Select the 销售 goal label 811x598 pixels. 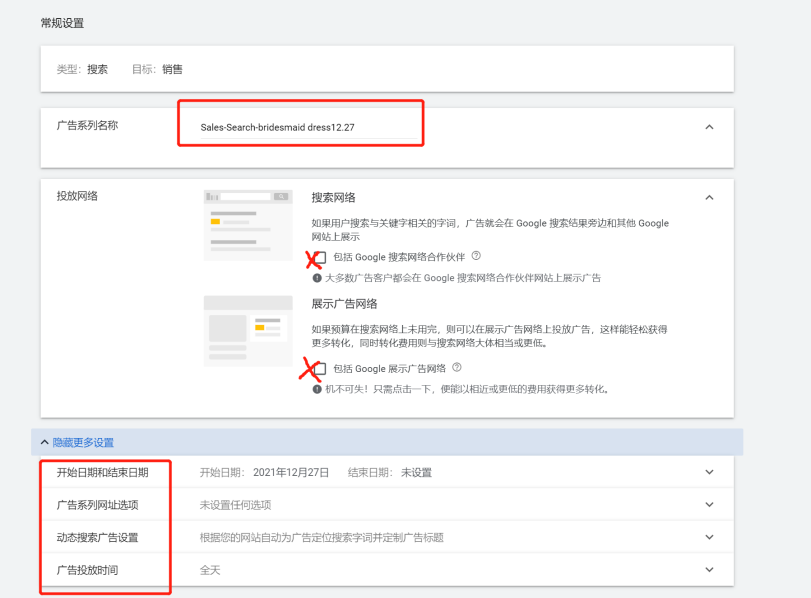point(172,69)
